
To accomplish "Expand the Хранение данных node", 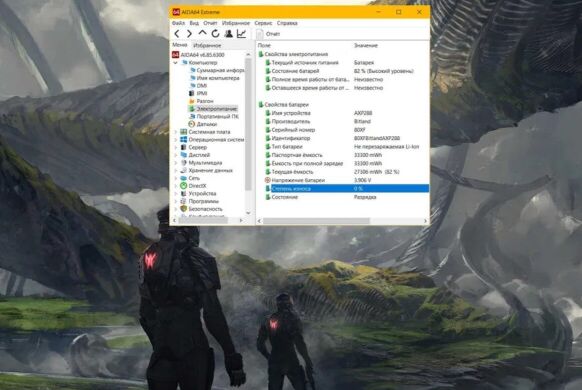I will click(176, 170).
